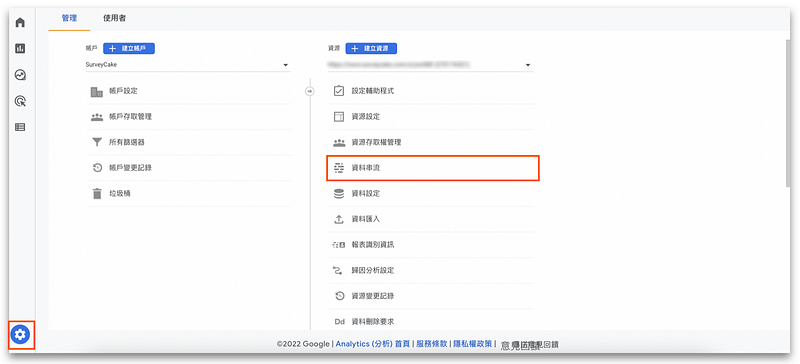Click the 資料設定 database icon
This screenshot has height=364, width=800.
(x=339, y=193)
